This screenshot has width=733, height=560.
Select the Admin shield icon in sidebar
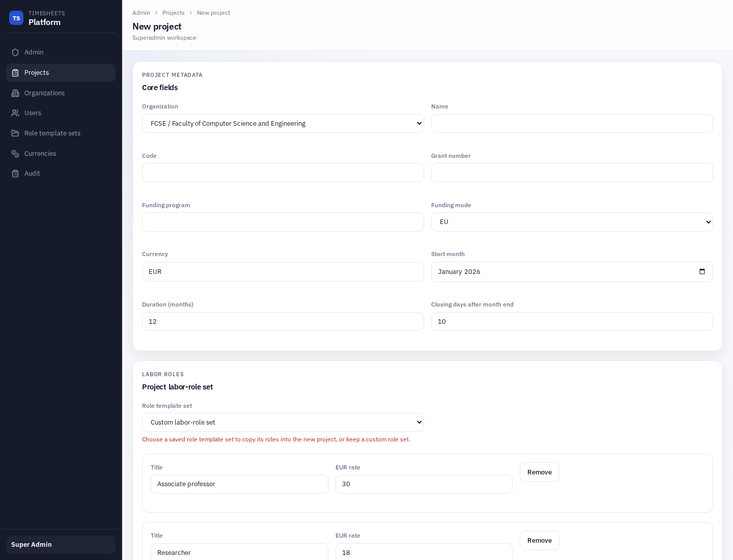click(15, 52)
